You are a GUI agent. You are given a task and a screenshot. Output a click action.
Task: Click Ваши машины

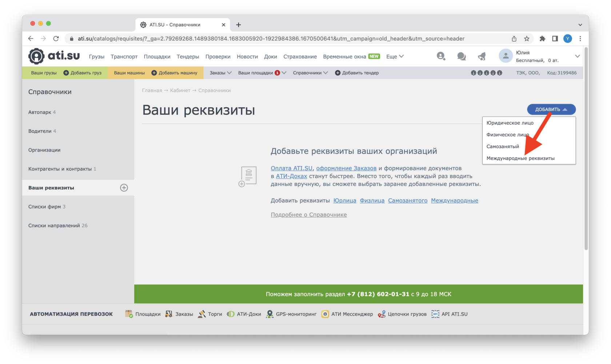click(129, 73)
